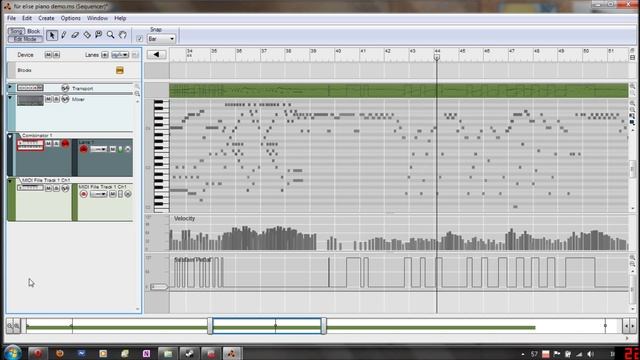Select the Mute tool
Viewport: 640px width, 360px height.
(98, 36)
